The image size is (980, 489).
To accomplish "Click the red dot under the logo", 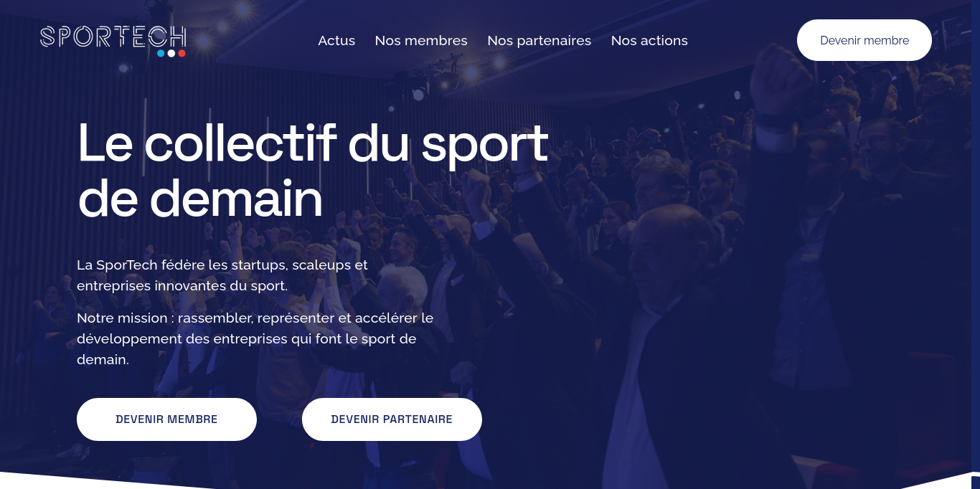I will (182, 53).
